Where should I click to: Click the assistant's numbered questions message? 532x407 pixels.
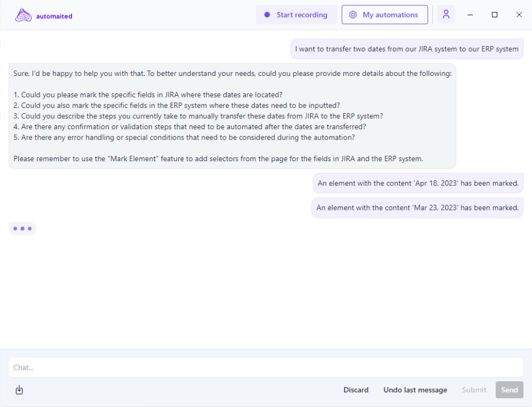pos(232,116)
